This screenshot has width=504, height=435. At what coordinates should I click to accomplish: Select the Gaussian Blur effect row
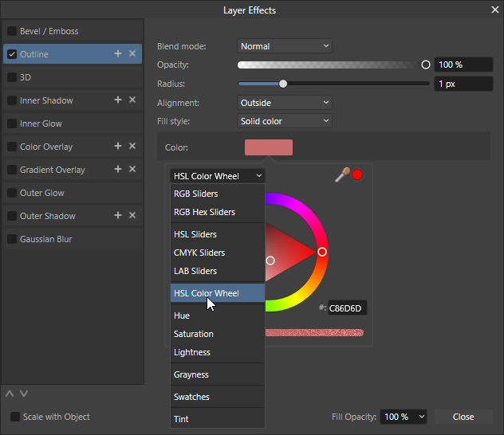[x=73, y=239]
